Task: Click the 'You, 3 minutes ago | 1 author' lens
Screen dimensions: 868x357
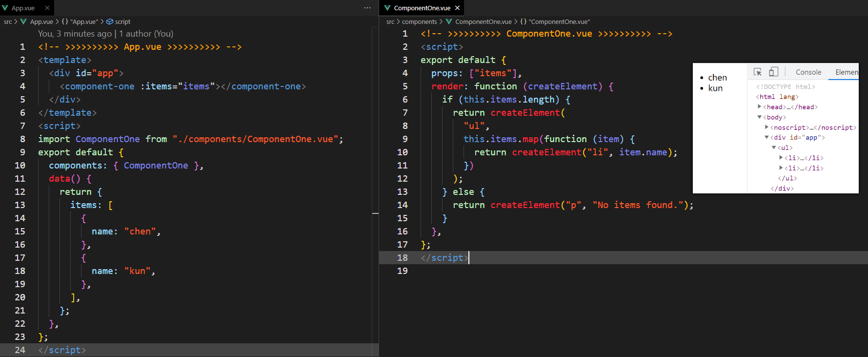Action: coord(106,34)
